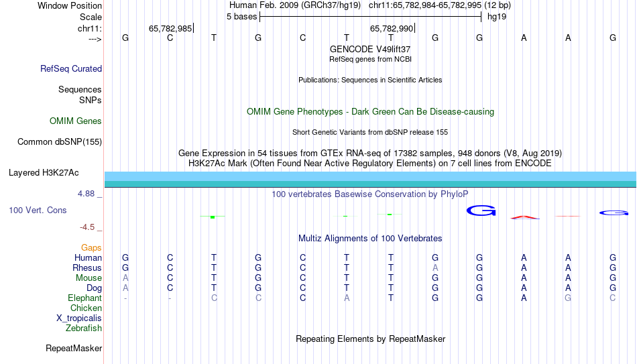Open RefSeq genes from NCBI track title

[x=370, y=59]
